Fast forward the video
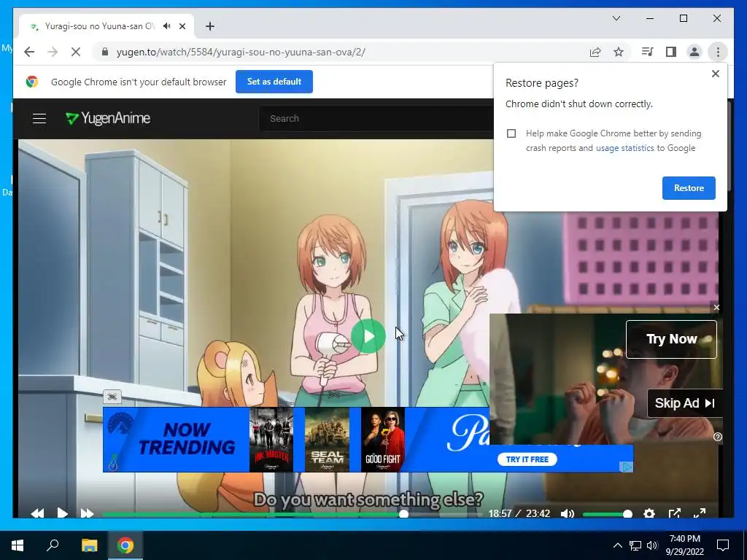This screenshot has height=560, width=747. pos(87,513)
